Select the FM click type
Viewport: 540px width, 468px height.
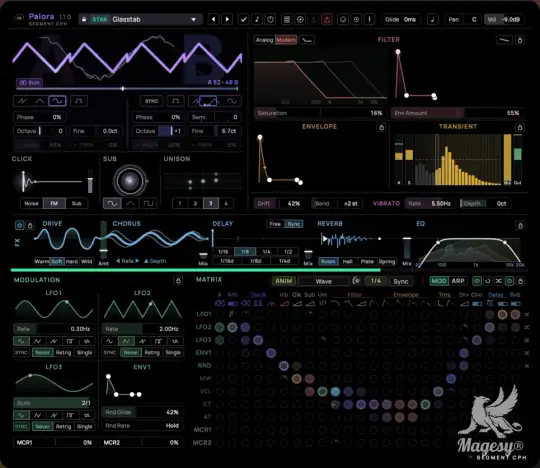tap(54, 204)
